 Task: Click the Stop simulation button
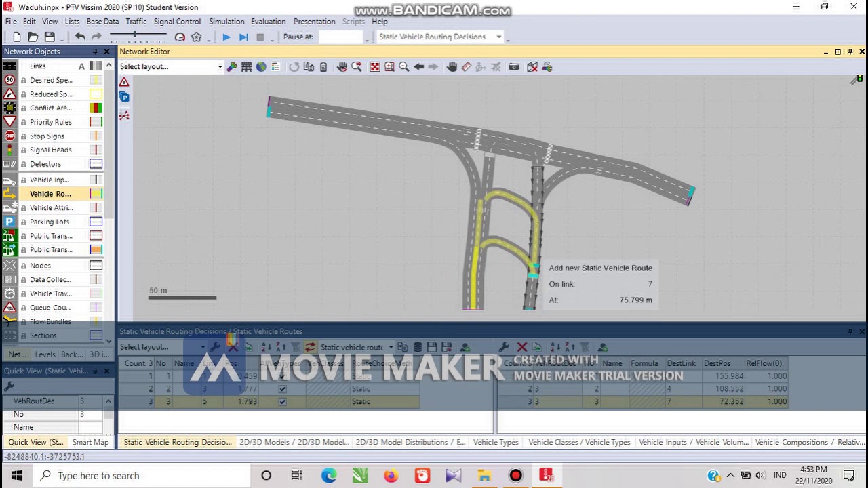[x=260, y=37]
